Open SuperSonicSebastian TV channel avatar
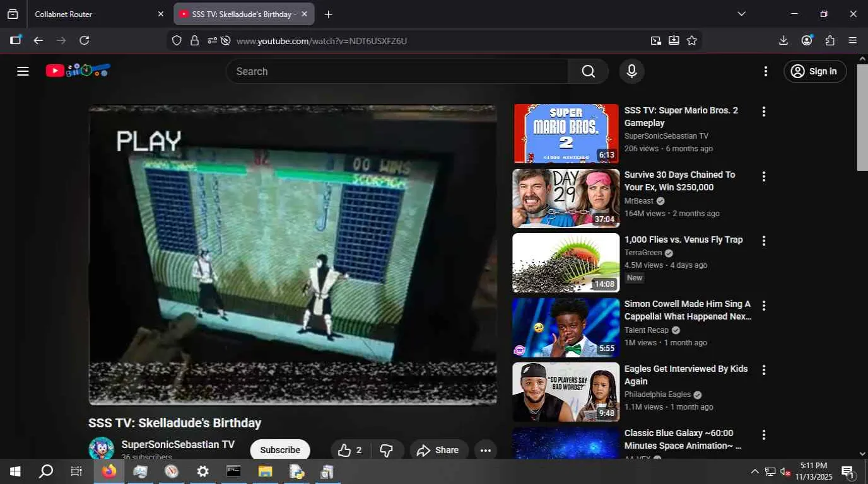The height and width of the screenshot is (484, 868). (x=101, y=449)
